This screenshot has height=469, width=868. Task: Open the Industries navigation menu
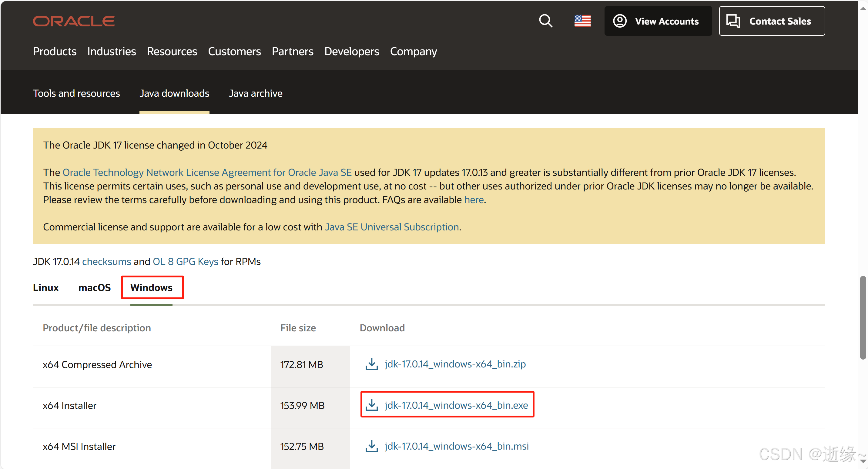pos(112,51)
